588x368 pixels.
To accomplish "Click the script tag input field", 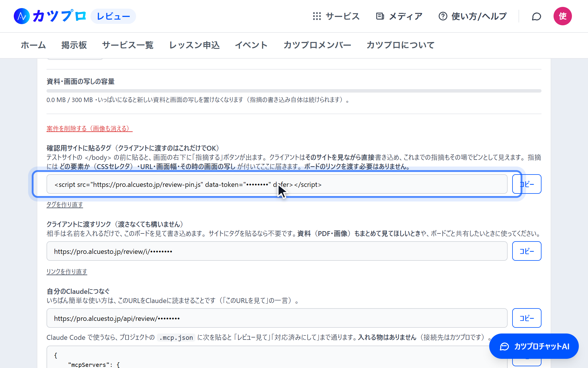I will tap(277, 184).
